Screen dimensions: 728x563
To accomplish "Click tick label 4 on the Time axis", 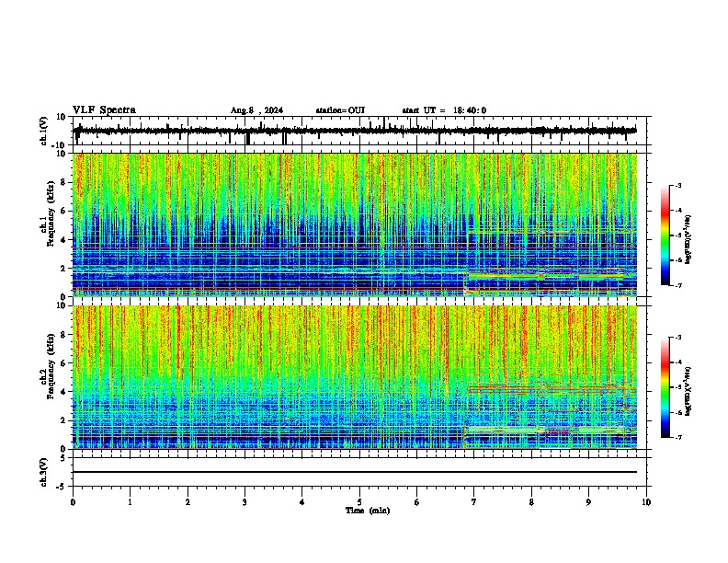I will coord(301,502).
